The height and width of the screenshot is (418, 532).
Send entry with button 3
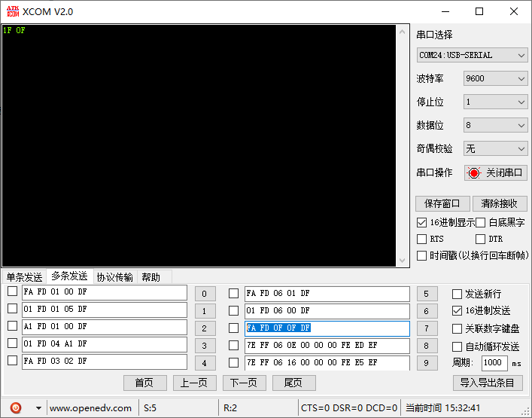[205, 346]
